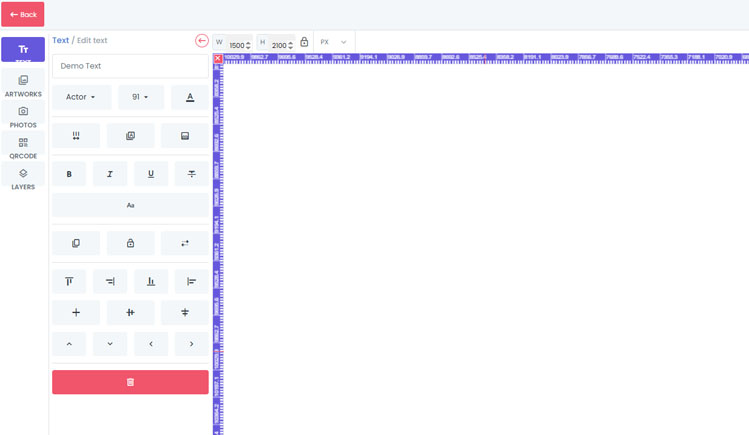Align element to the right
The image size is (749, 435).
point(110,281)
